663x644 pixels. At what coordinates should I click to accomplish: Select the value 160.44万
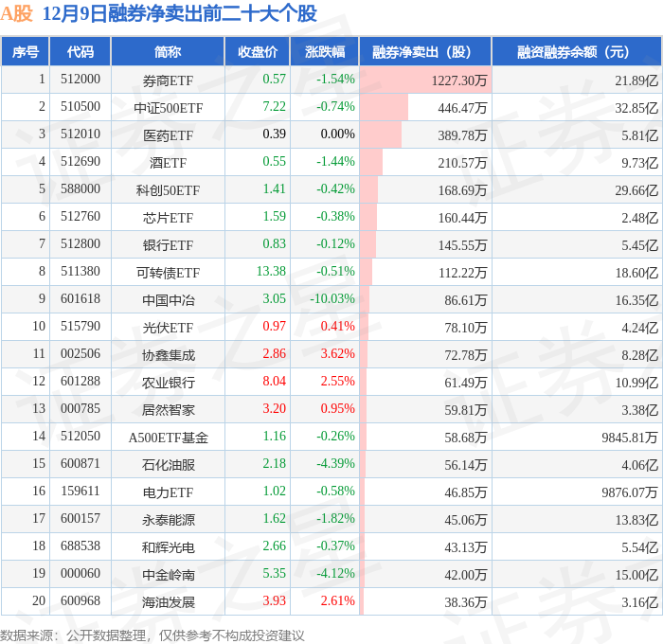pyautogui.click(x=462, y=218)
